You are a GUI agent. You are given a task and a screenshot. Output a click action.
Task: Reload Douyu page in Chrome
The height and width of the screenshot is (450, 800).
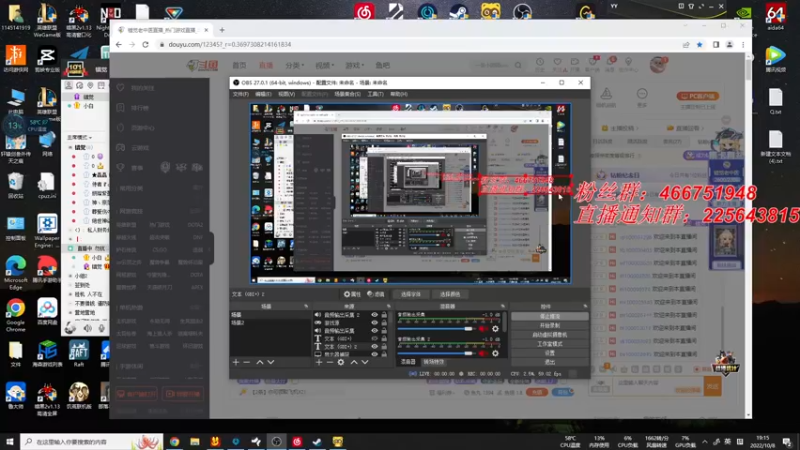(x=145, y=44)
